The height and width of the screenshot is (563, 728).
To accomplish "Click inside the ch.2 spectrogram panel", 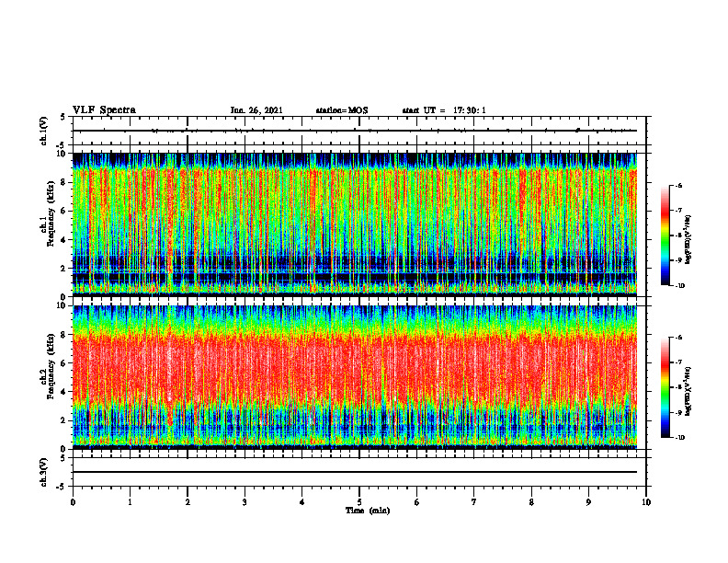I will (355, 377).
